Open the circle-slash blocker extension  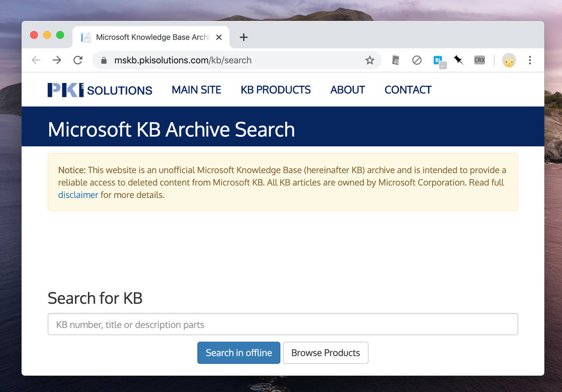tap(417, 60)
